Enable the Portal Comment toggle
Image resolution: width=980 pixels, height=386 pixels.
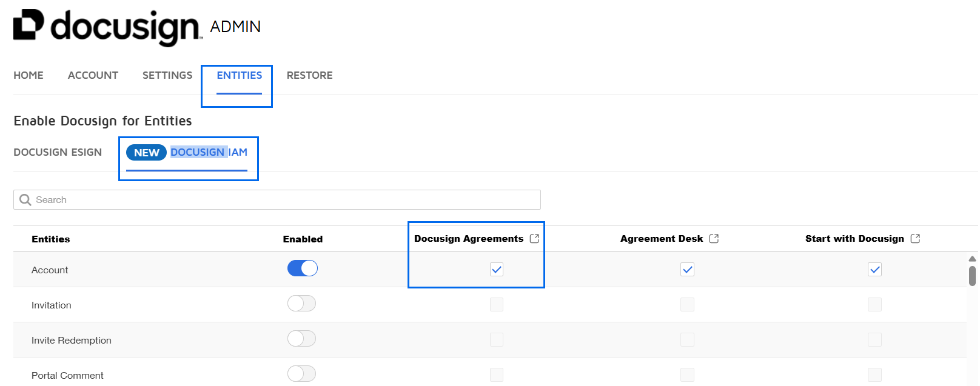pos(301,374)
